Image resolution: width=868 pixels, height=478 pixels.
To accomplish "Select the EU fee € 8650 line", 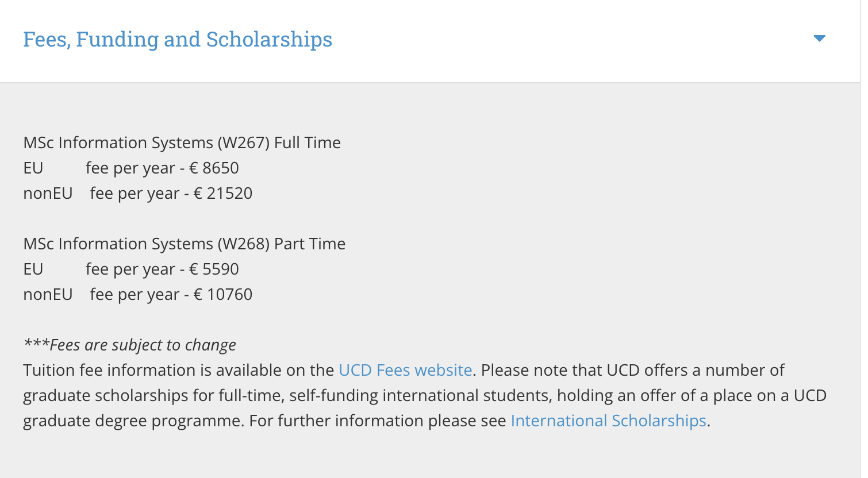I will coord(131,168).
